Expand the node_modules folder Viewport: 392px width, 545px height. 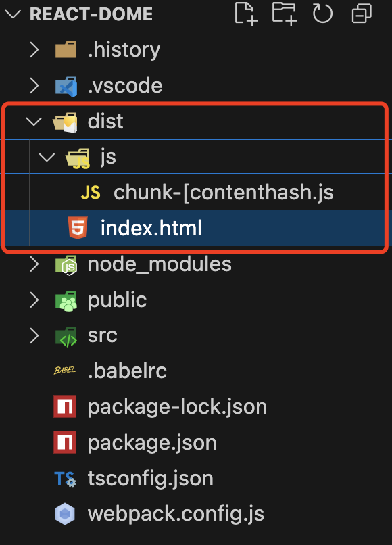pos(34,264)
